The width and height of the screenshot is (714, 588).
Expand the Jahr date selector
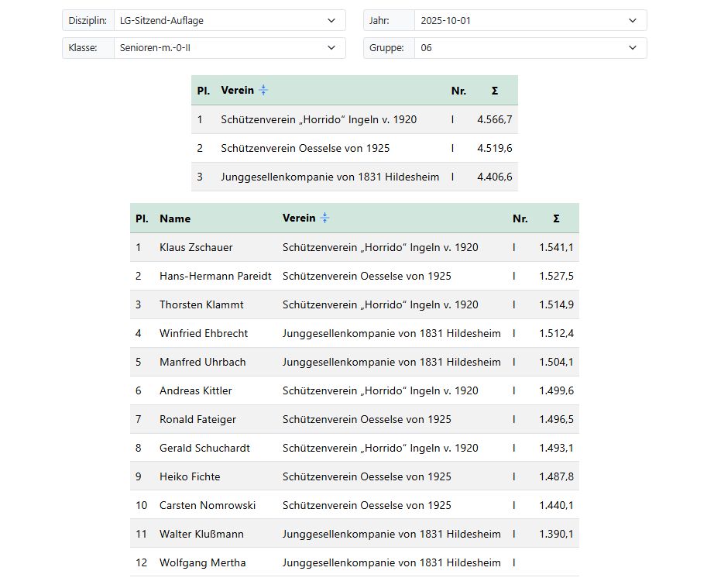coord(530,21)
